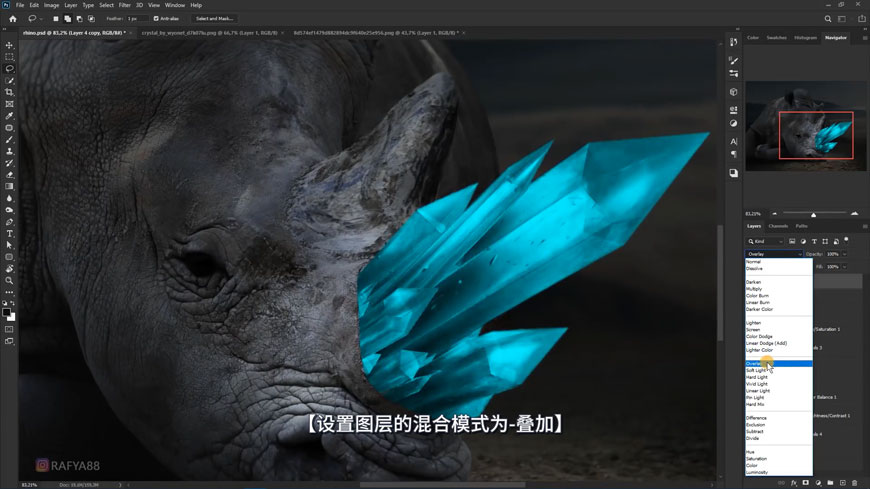The width and height of the screenshot is (870, 489).
Task: Select the Zoom tool
Action: tap(9, 281)
